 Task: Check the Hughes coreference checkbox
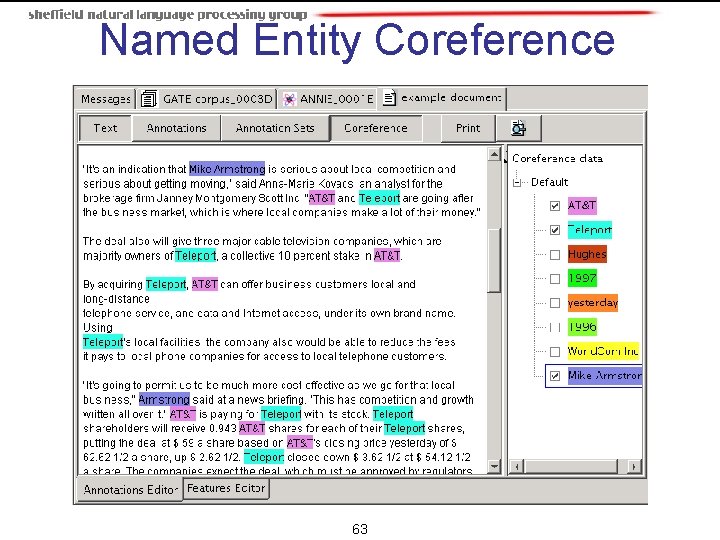click(x=555, y=254)
